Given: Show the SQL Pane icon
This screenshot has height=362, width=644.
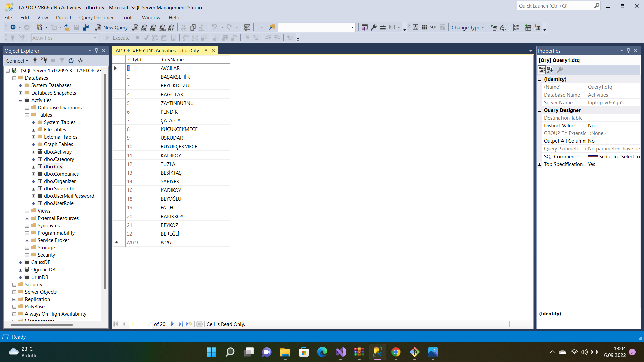Looking at the screenshot, I should [433, 27].
